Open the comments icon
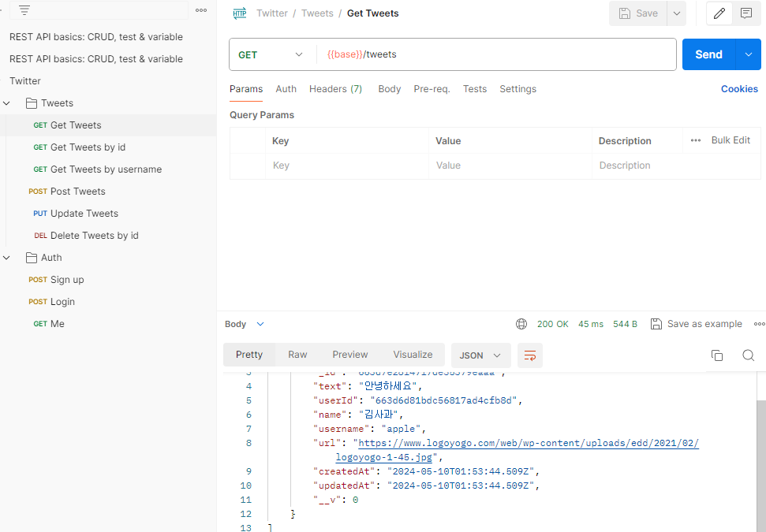The width and height of the screenshot is (766, 532). click(x=746, y=13)
